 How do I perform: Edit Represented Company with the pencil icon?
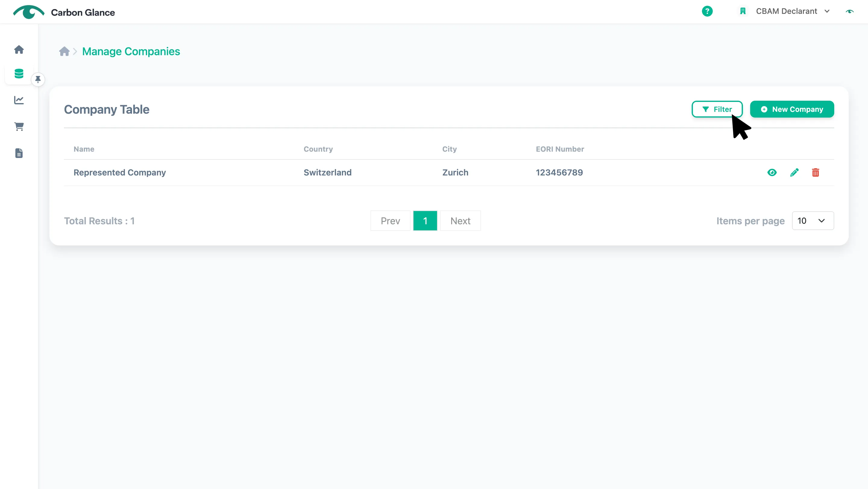(794, 172)
